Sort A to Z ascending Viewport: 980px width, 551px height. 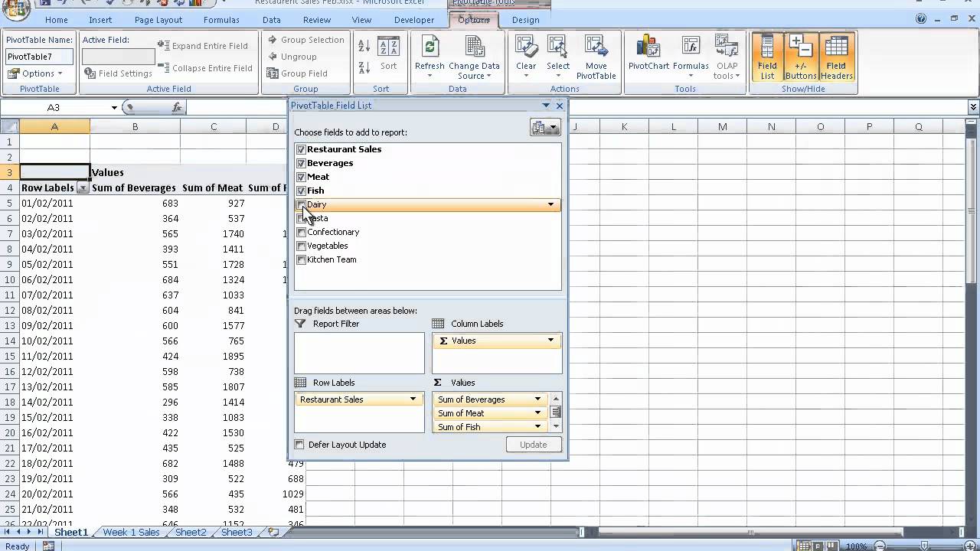point(364,47)
